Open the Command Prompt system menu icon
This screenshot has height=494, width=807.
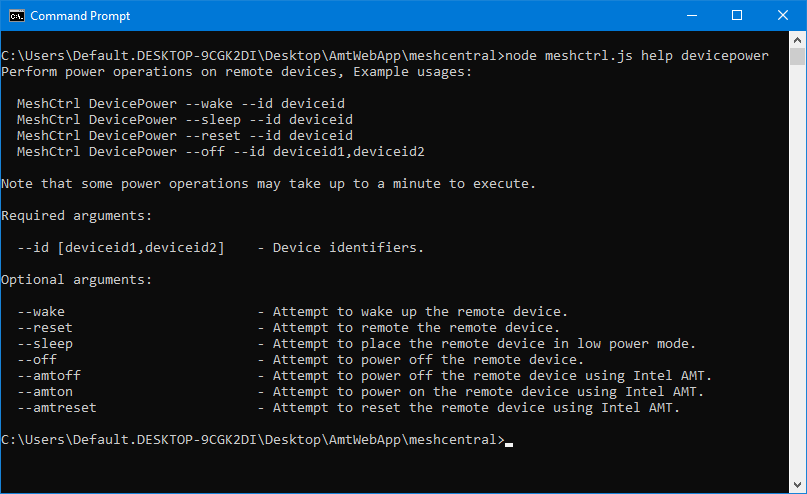click(x=16, y=16)
